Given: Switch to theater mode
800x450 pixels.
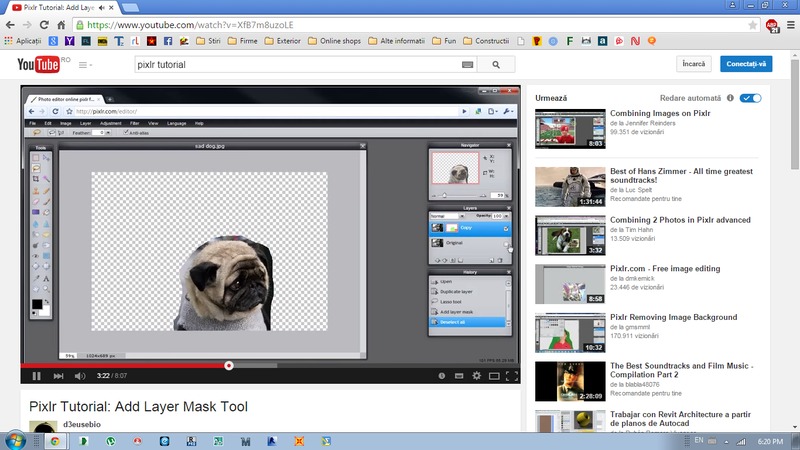Looking at the screenshot, I should [x=494, y=376].
